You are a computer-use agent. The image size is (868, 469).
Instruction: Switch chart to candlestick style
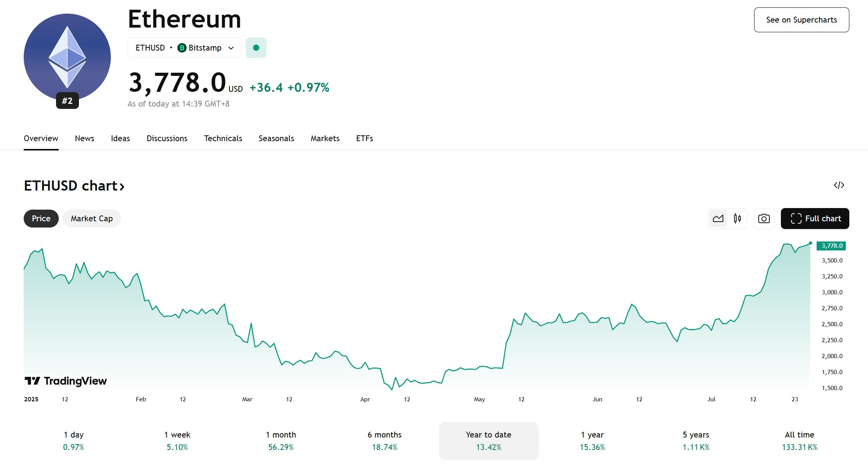point(737,219)
